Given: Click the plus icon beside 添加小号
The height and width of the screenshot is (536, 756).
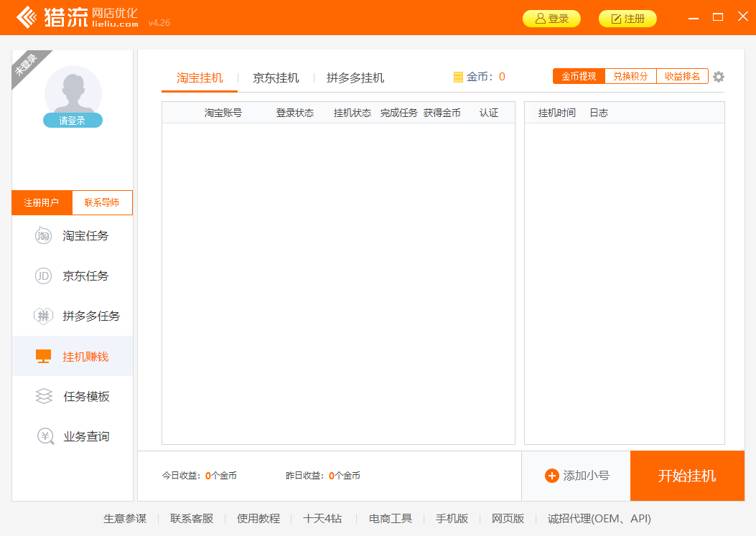Looking at the screenshot, I should tap(551, 476).
